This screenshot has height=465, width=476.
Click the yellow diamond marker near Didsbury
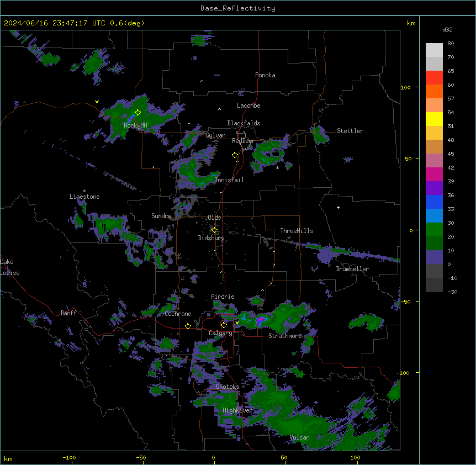214,230
